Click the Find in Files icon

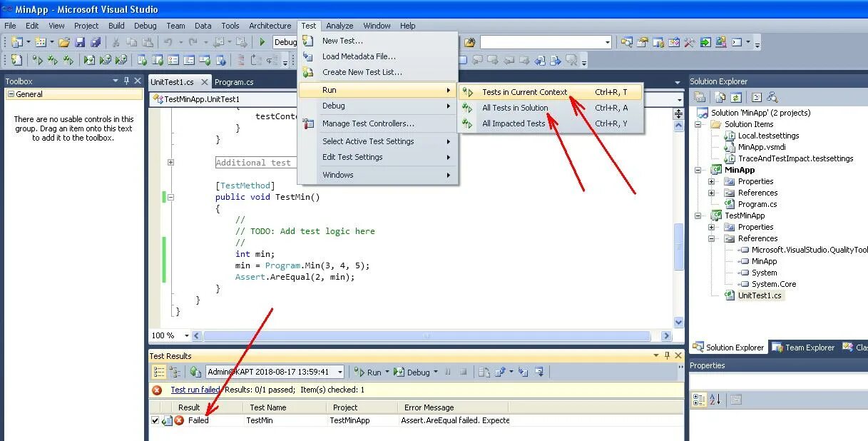470,42
